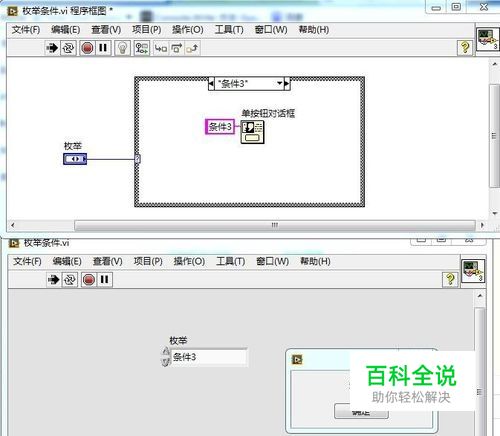Open 项目(P) menu in block diagram window
Image resolution: width=500 pixels, height=436 pixels.
point(146,30)
